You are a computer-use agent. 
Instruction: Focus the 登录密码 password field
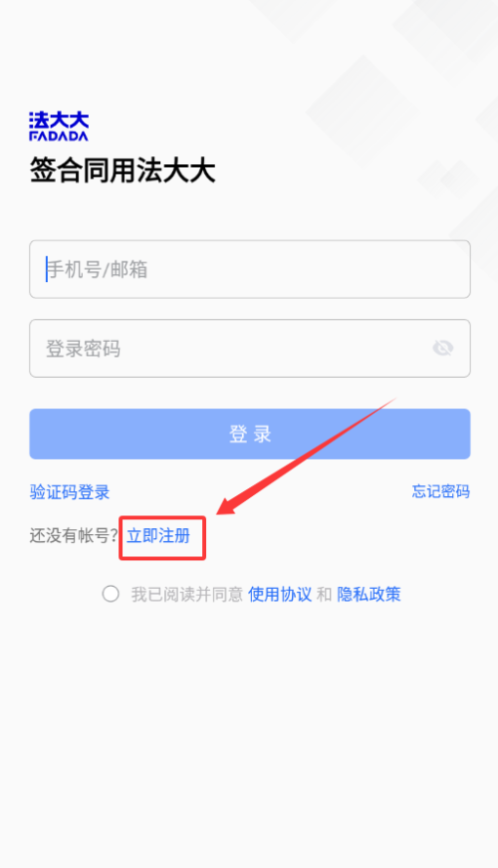[250, 348]
